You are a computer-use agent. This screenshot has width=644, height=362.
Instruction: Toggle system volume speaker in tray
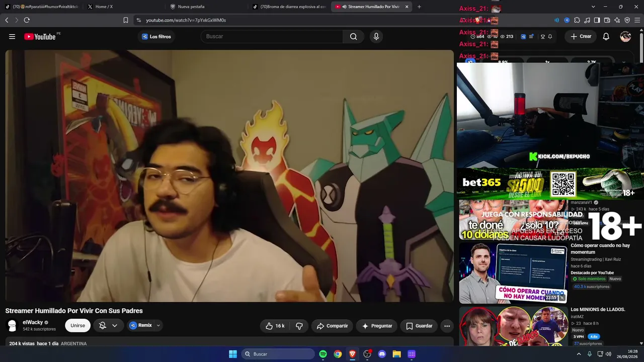click(x=608, y=354)
